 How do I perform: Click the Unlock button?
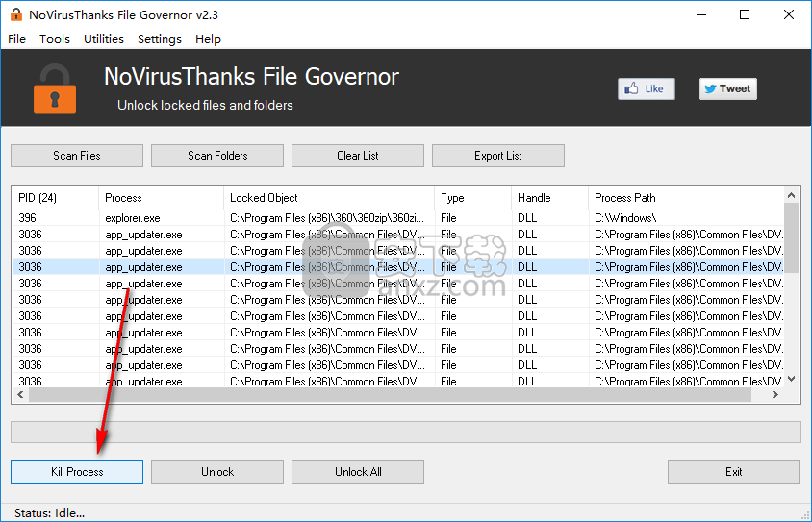pyautogui.click(x=217, y=472)
